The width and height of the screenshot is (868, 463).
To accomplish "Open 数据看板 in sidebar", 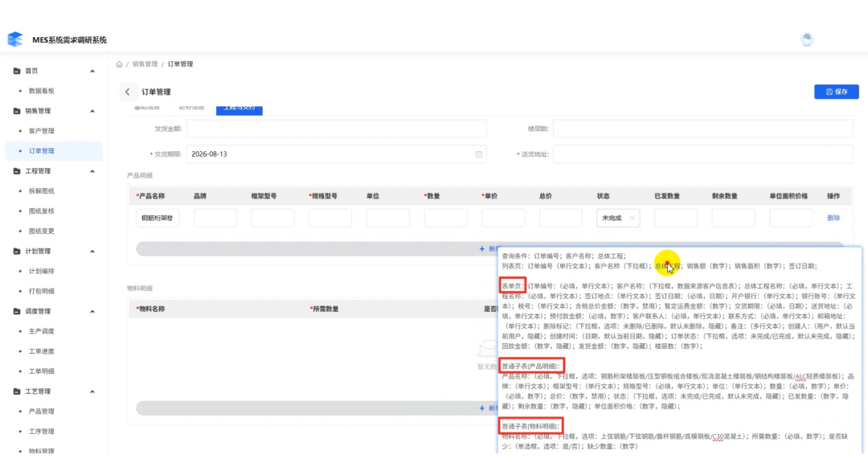I will coord(42,91).
